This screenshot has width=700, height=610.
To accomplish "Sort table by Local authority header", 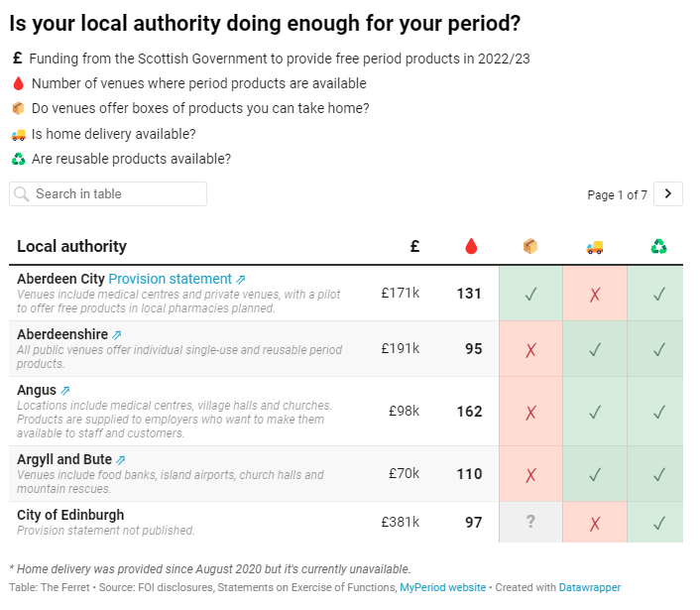I will (x=72, y=246).
